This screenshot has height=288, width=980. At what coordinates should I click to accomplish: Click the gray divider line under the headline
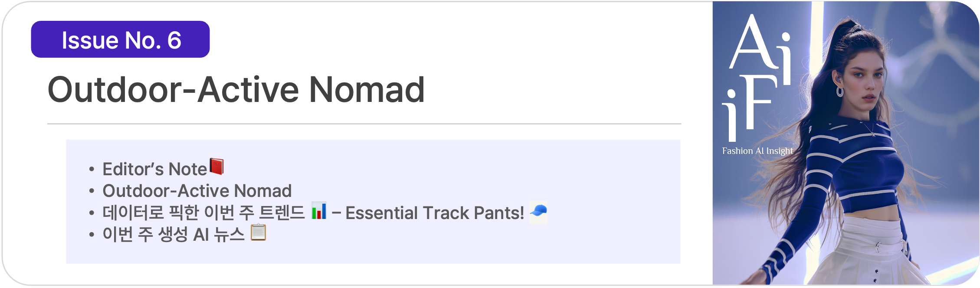(x=364, y=124)
